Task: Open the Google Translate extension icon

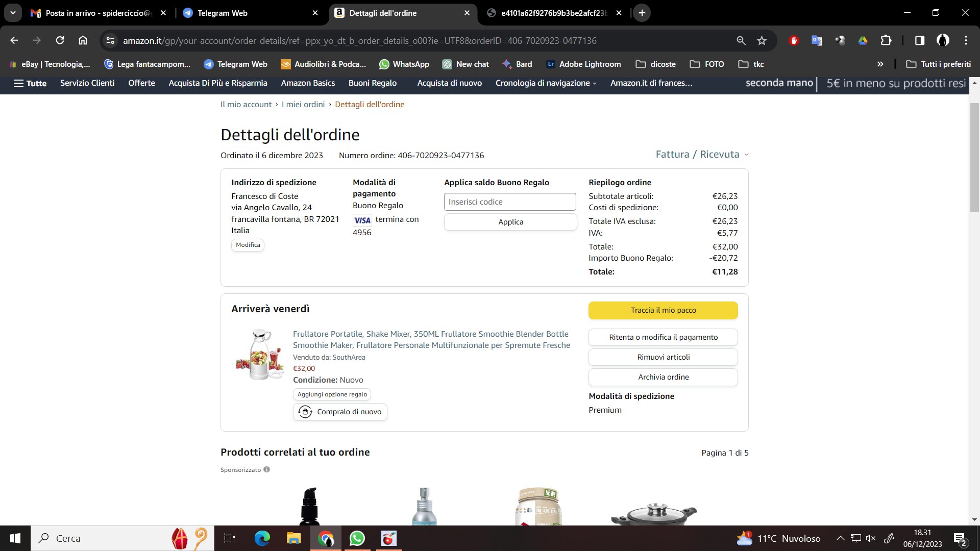Action: [x=817, y=40]
